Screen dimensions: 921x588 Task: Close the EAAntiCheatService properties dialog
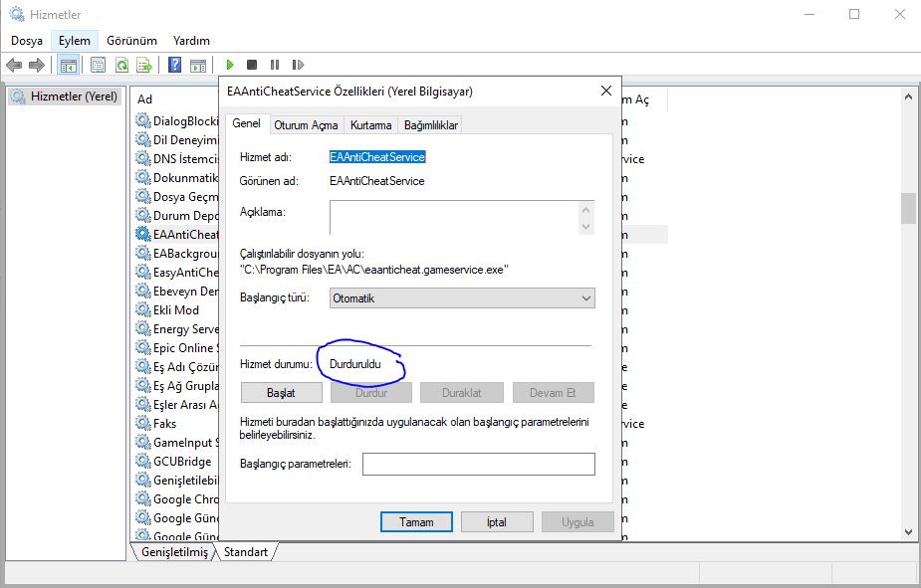(606, 91)
